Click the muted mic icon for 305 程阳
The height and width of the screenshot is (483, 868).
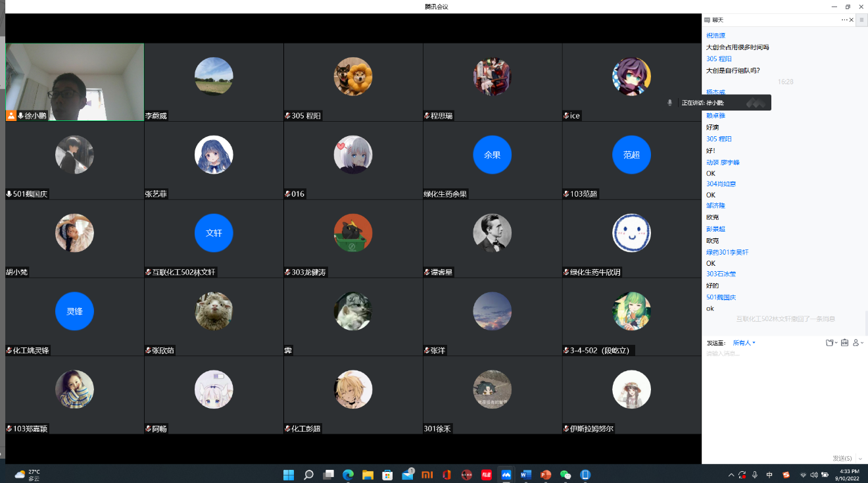287,116
